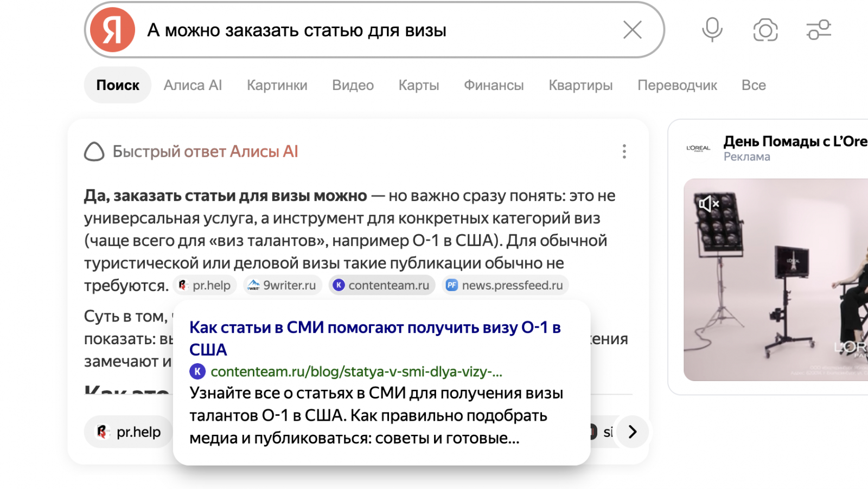The image size is (868, 489).
Task: Click the contenteam.ru source chip
Action: 382,285
